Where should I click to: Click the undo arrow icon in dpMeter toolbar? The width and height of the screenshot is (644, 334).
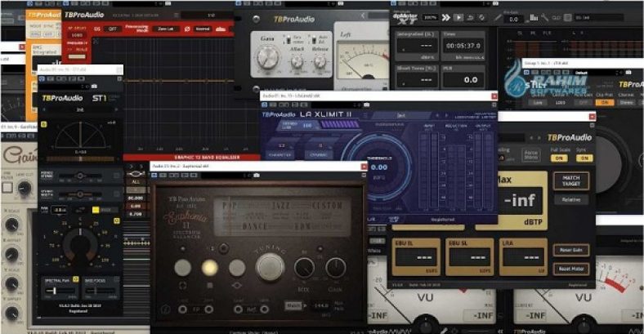[471, 18]
